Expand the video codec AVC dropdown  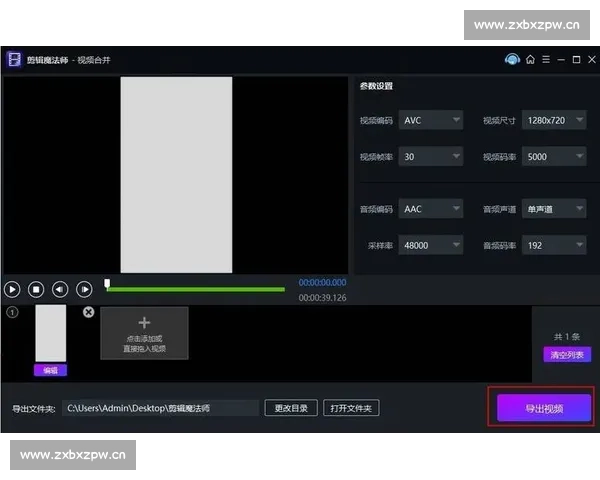click(431, 120)
